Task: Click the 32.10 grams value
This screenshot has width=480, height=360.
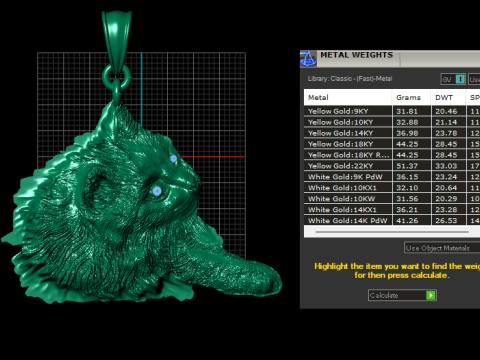Action: 407,188
